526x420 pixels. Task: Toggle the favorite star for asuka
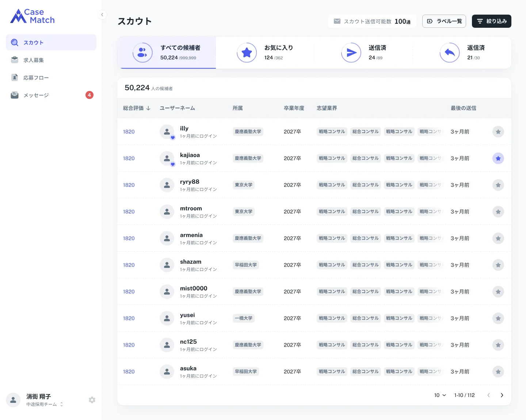coord(498,371)
